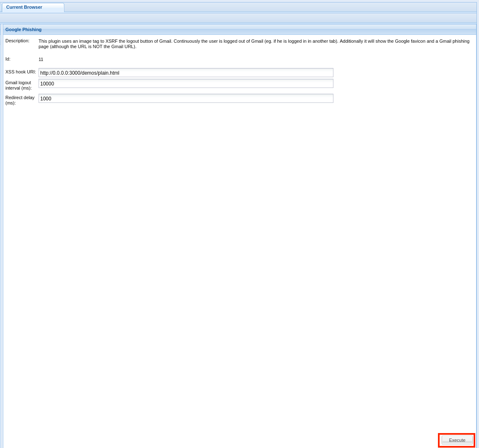Click the plugin Id value 11

(41, 59)
